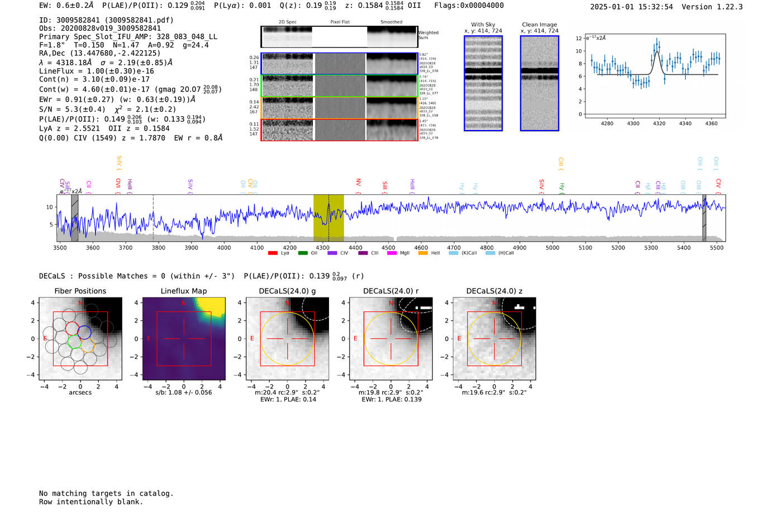Click the m:19.6 rc:2.9" caption under z image
The width and height of the screenshot is (782, 532).
(x=494, y=392)
